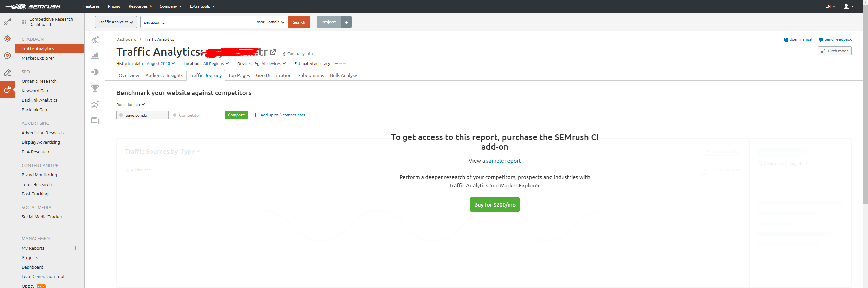Open the key-shaped toolkit icon in left rail

[x=7, y=22]
